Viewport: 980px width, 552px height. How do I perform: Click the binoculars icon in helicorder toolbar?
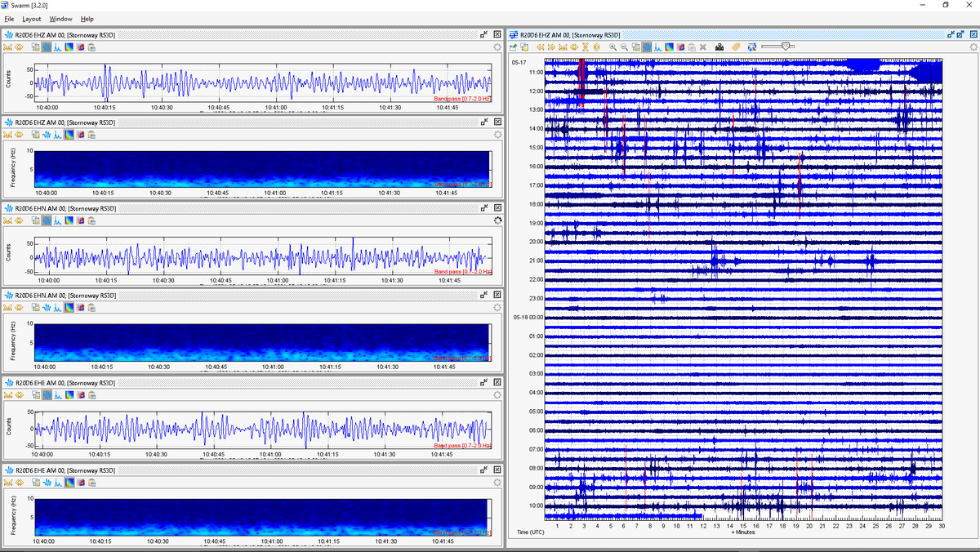[719, 47]
